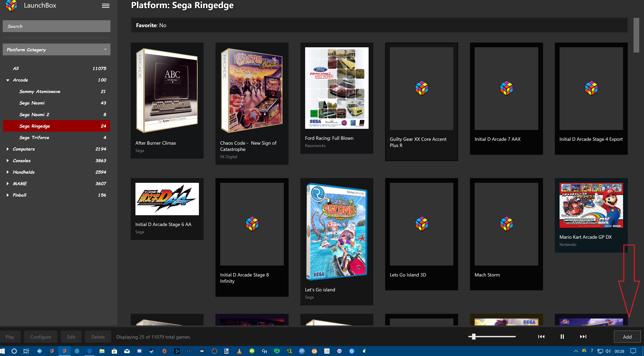Viewport: 644px width, 356px height.
Task: Click the Add button
Action: point(627,337)
